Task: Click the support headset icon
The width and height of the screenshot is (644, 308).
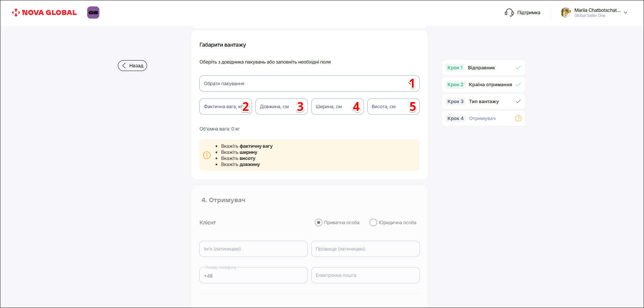Action: point(509,13)
